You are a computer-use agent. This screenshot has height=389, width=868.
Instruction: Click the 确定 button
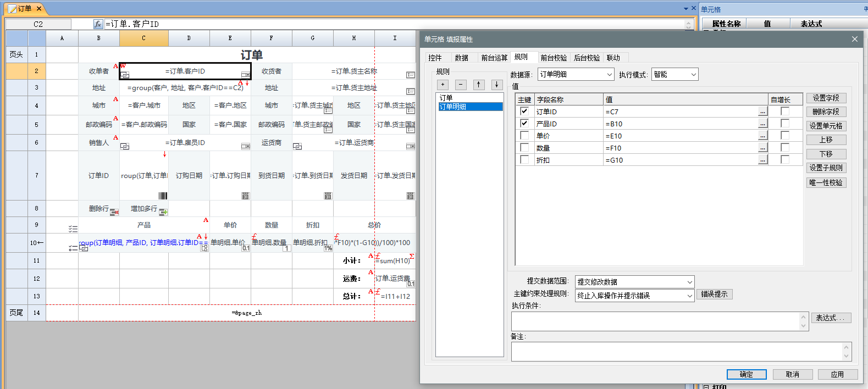click(746, 374)
